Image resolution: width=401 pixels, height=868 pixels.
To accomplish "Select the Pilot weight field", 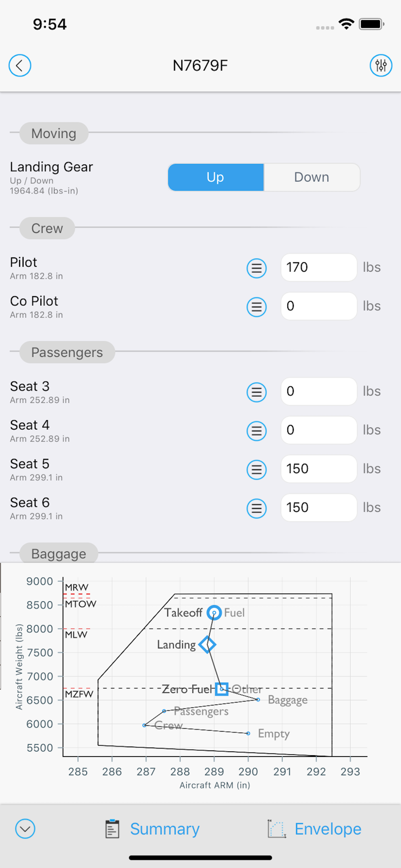I will coord(319,267).
